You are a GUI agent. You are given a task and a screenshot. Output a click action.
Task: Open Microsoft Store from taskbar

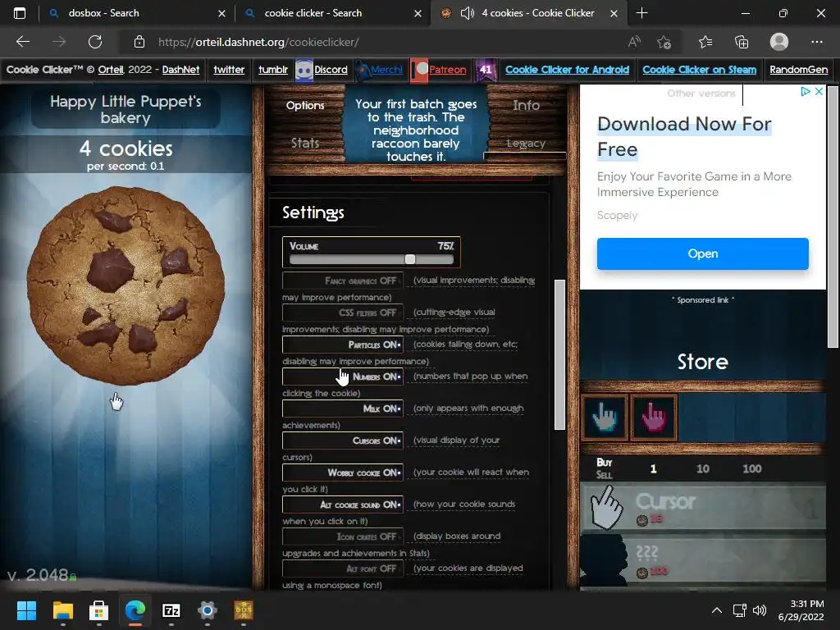click(98, 610)
